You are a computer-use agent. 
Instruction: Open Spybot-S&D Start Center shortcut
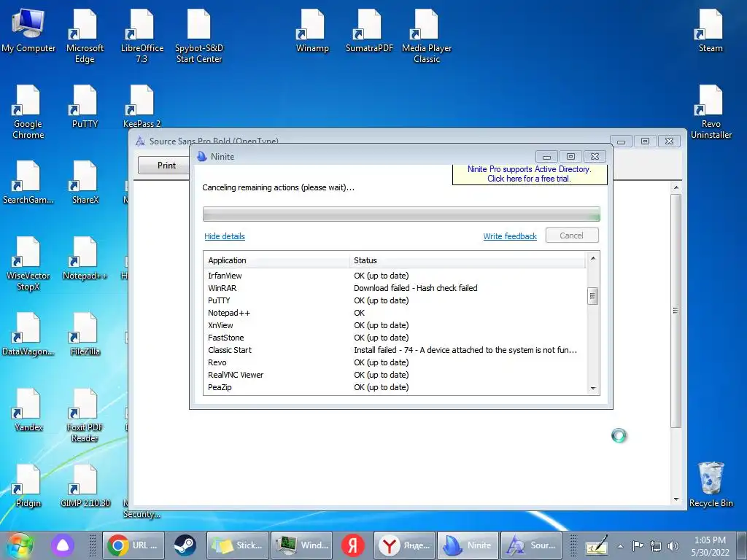(199, 36)
